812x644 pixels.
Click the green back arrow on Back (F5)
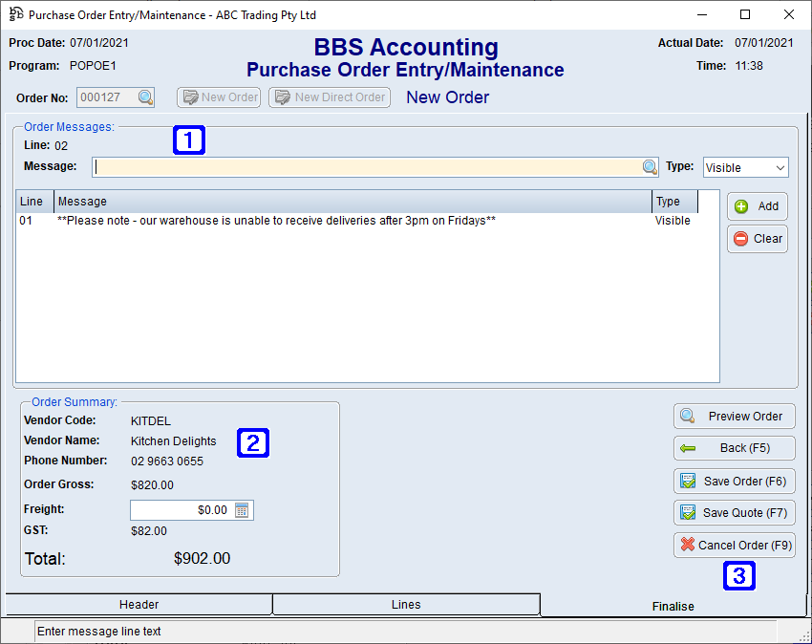[x=690, y=448]
